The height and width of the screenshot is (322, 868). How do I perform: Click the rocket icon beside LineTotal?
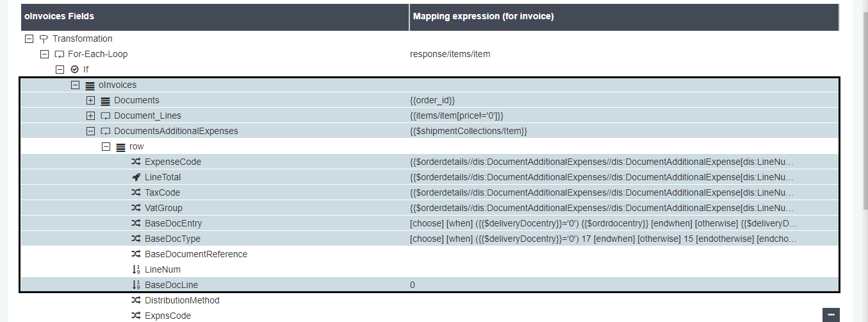click(136, 177)
